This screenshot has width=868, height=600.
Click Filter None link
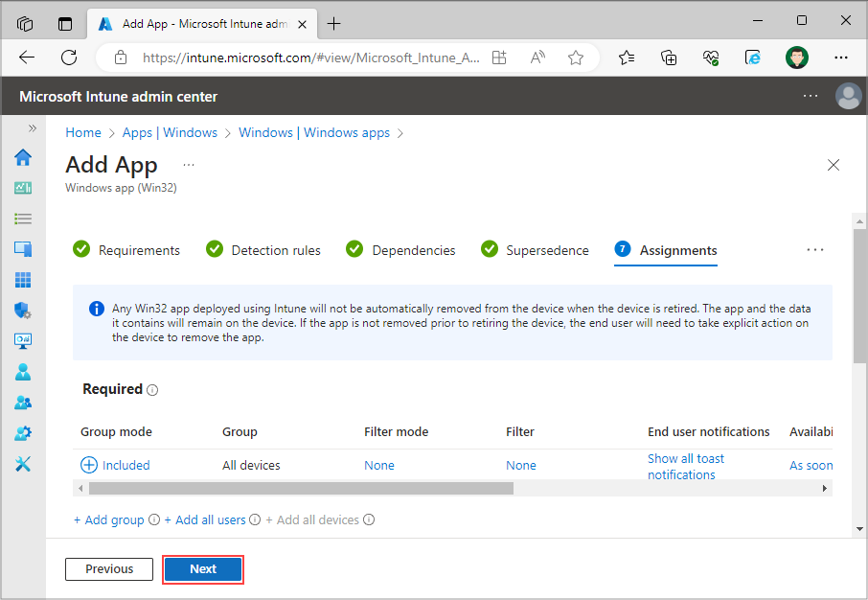coord(521,466)
